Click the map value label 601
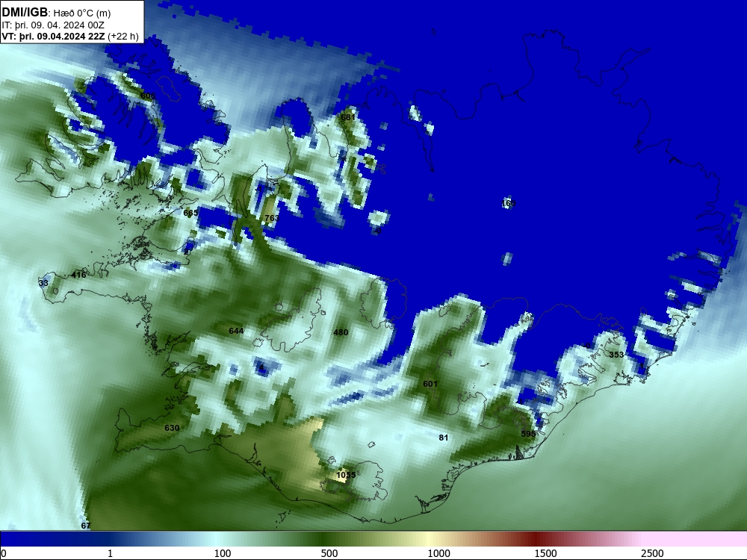Viewport: 747px width, 560px height. pos(430,384)
